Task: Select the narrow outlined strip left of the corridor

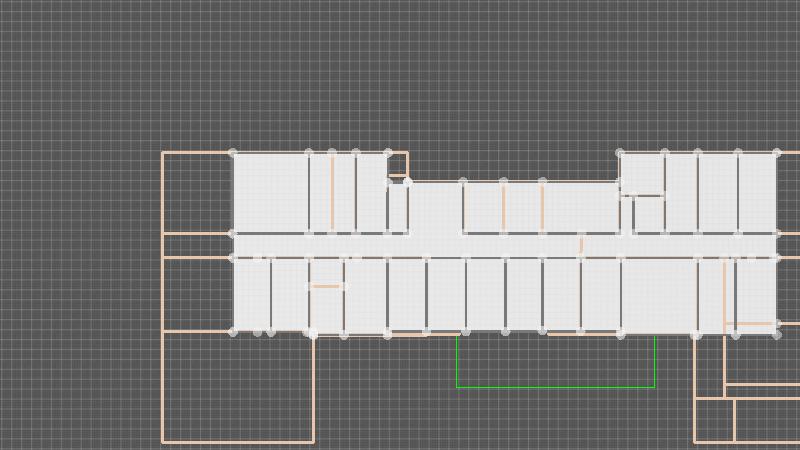Action: pos(197,245)
